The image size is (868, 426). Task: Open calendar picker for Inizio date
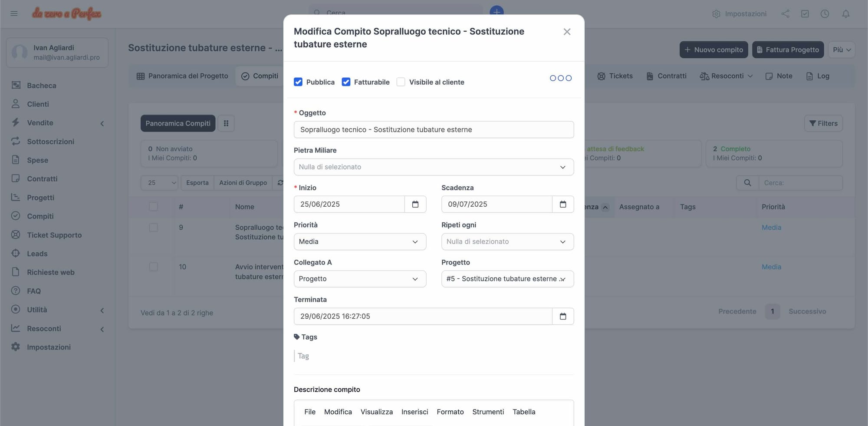pyautogui.click(x=415, y=204)
